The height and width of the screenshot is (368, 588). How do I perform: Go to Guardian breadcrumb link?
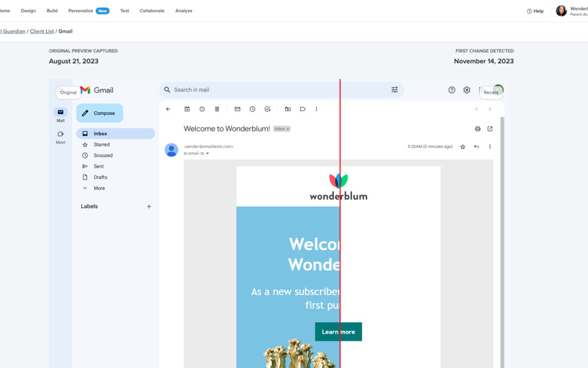click(x=13, y=32)
